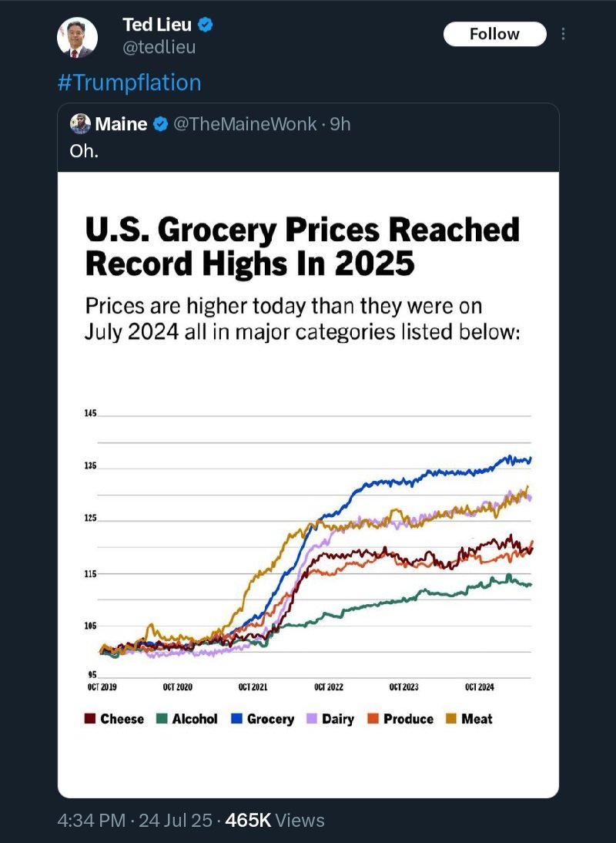Click Ted Lieu's profile avatar
Screen dimensions: 616x843
[77, 38]
